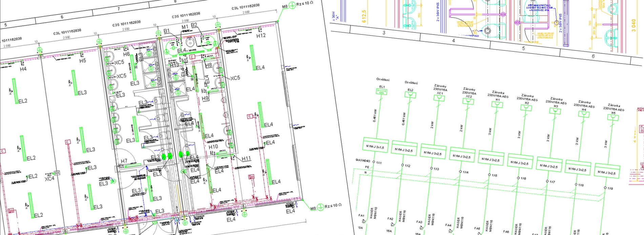Select the H3 socket symbol in schematic
This screenshot has width=644, height=235.
click(555, 111)
